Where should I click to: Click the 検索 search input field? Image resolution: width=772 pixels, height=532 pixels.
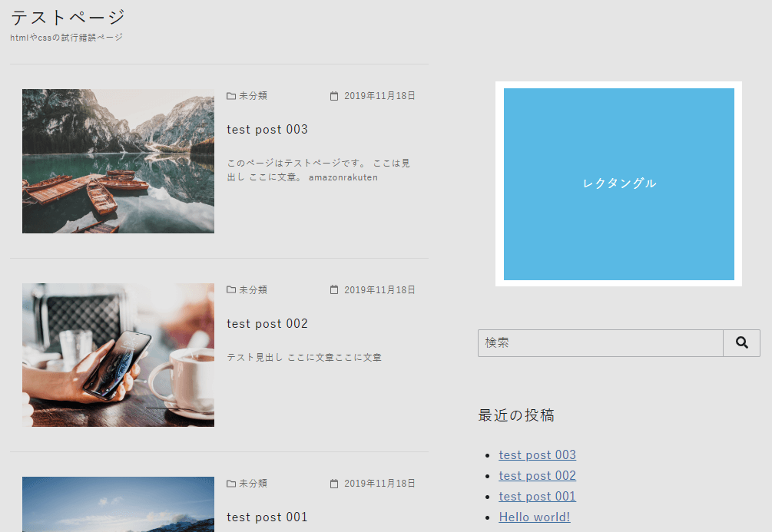pos(600,343)
